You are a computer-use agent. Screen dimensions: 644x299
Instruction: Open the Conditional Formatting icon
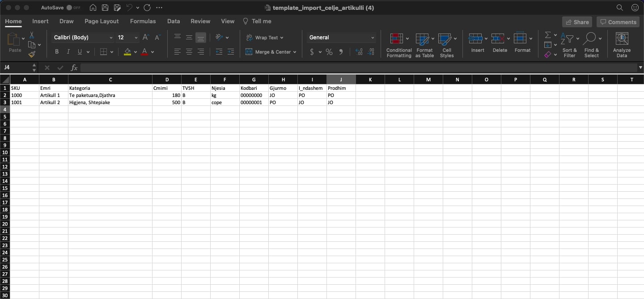tap(397, 39)
